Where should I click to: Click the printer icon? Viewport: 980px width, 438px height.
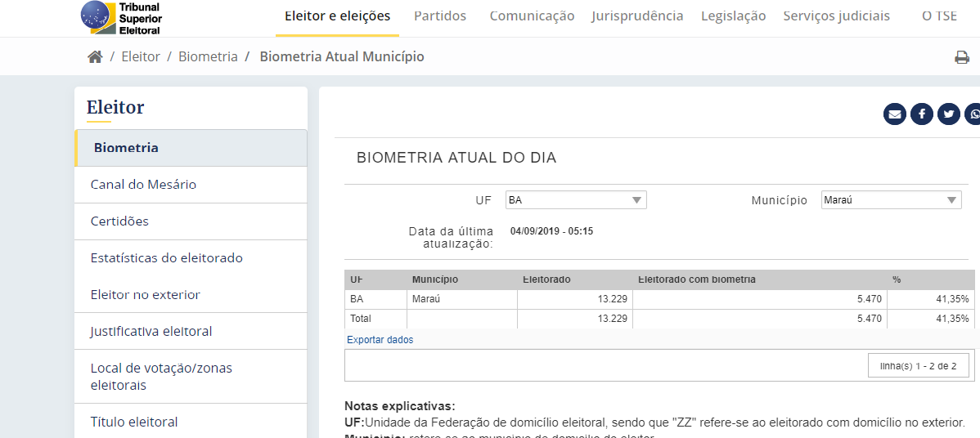click(961, 57)
